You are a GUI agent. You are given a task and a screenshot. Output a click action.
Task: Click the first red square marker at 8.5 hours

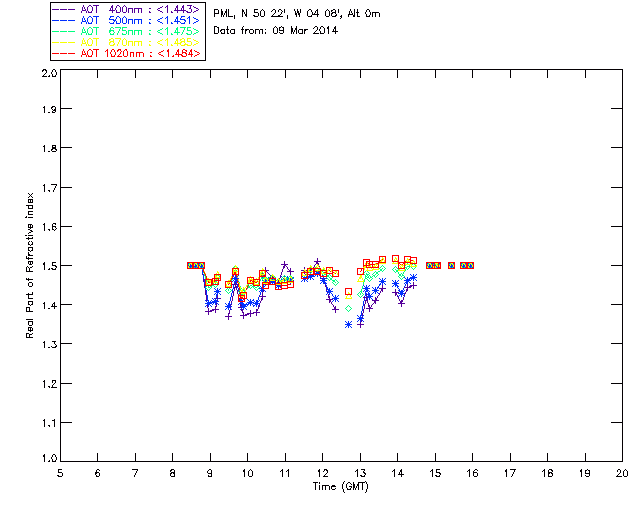pyautogui.click(x=190, y=265)
